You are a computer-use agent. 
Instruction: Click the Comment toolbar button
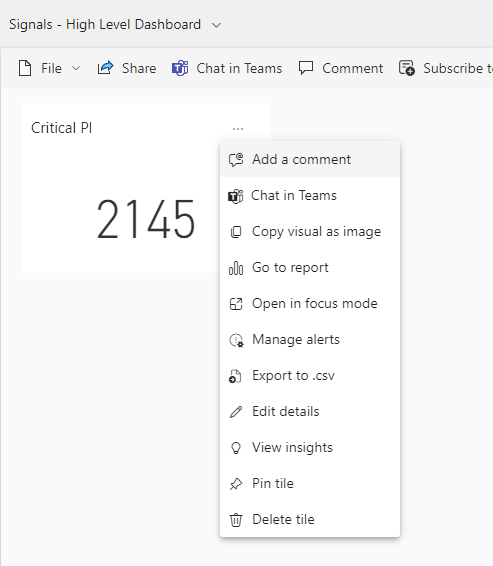[x=341, y=68]
